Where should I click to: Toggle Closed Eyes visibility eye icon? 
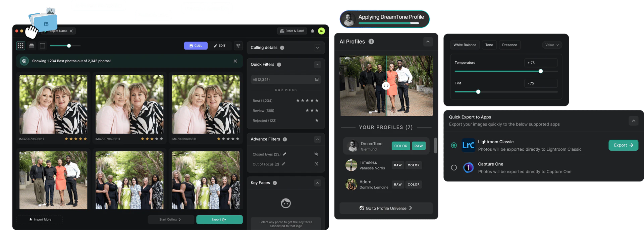[x=316, y=154]
